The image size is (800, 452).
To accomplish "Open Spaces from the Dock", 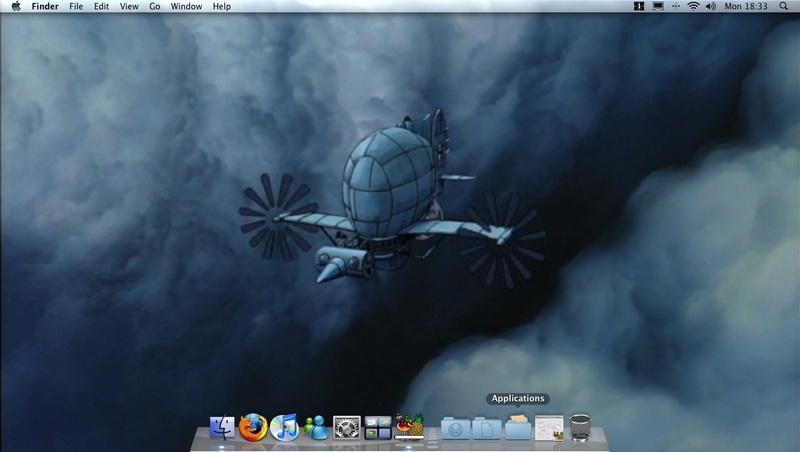I will coord(378,428).
